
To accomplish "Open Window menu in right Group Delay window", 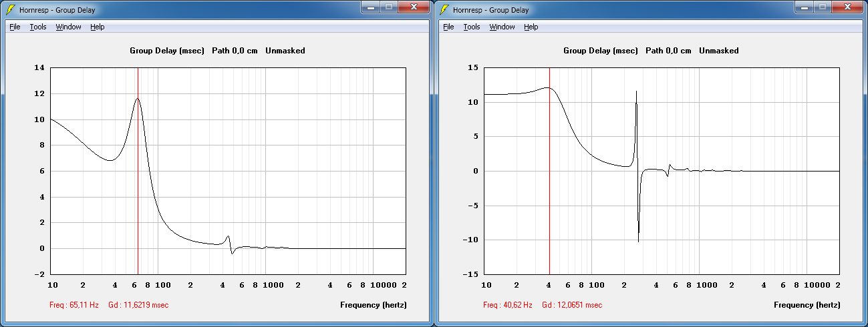I will coord(502,27).
